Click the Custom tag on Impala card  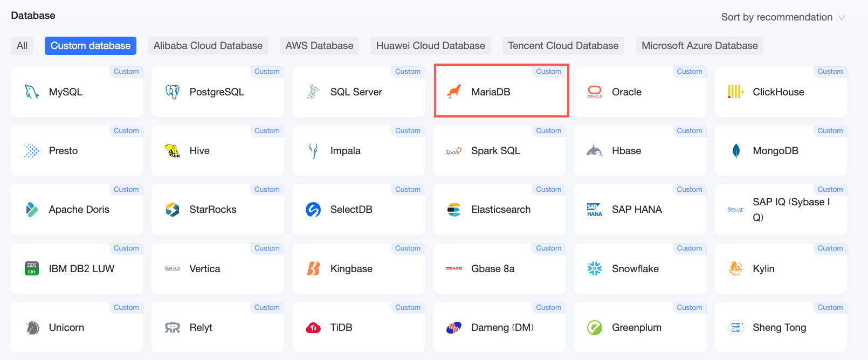point(408,130)
